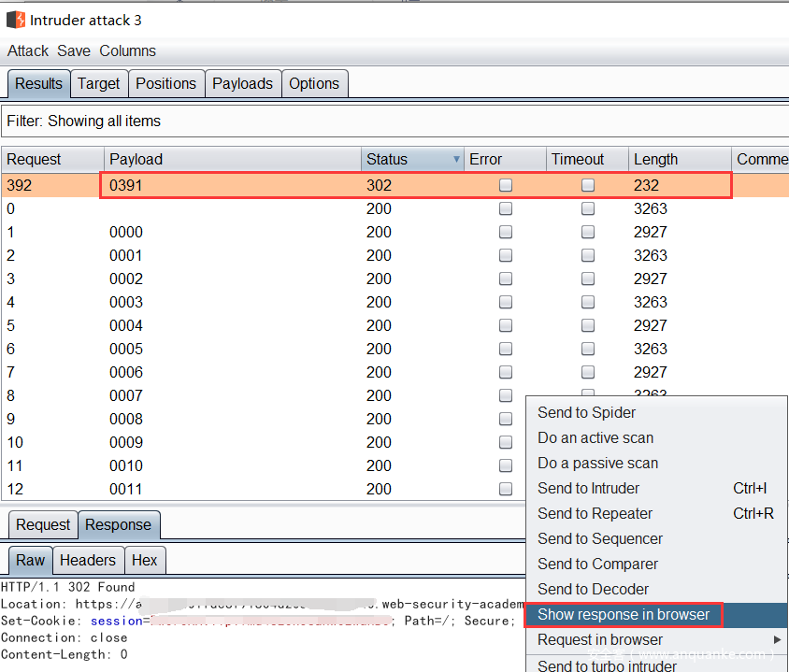Switch to the Payloads tab
Image resolution: width=789 pixels, height=672 pixels.
[242, 84]
